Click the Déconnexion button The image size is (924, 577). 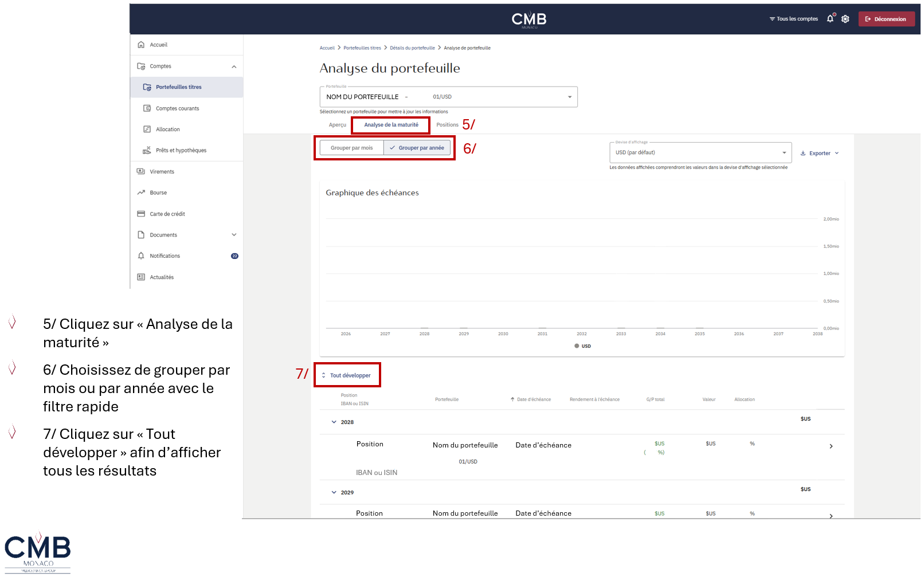(886, 19)
